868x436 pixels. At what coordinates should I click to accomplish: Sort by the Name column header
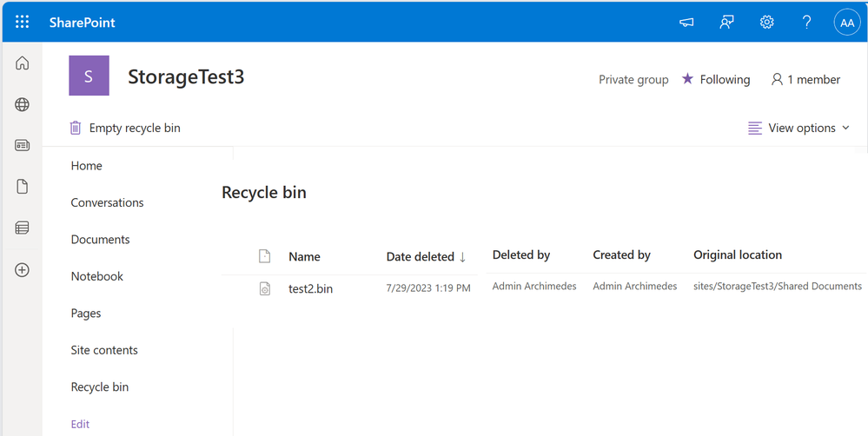pyautogui.click(x=304, y=257)
